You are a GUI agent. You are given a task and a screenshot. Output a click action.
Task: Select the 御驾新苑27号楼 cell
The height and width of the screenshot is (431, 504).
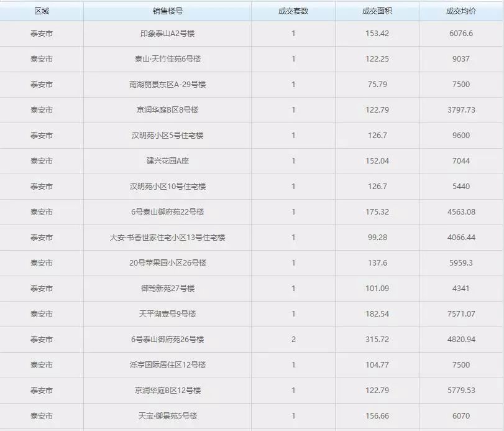tap(167, 288)
